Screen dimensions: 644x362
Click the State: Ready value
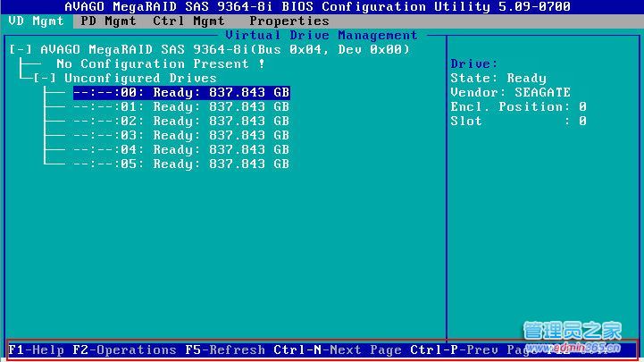click(x=498, y=78)
